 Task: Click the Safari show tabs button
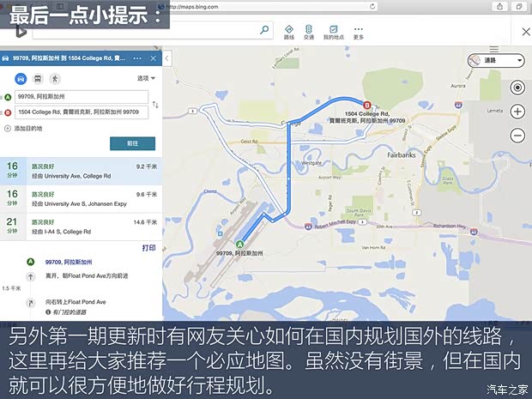point(519,7)
